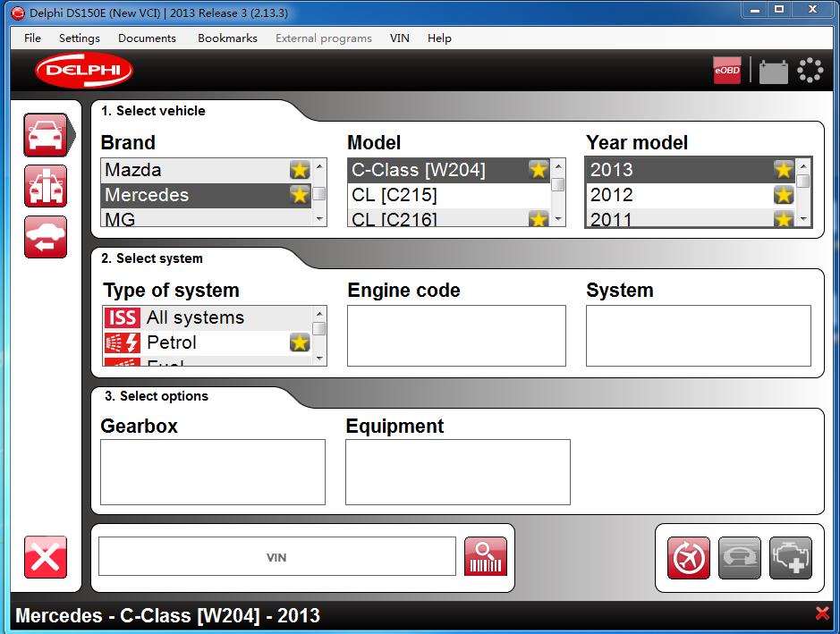The height and width of the screenshot is (634, 840).
Task: Click the engine plus diagnostics icon
Action: point(791,558)
